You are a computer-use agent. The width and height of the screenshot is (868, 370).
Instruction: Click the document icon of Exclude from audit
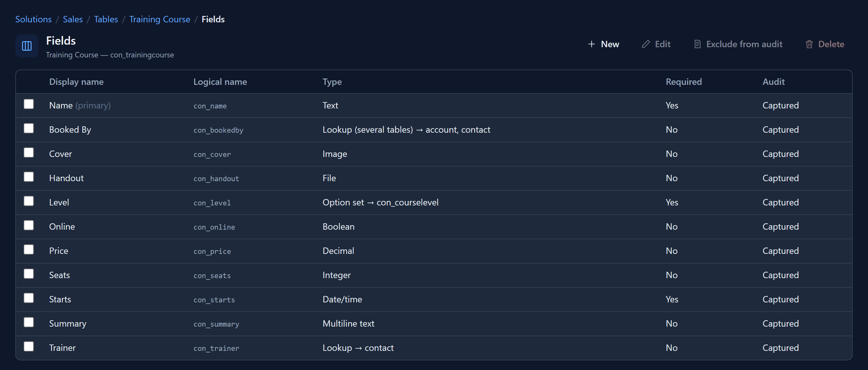697,44
